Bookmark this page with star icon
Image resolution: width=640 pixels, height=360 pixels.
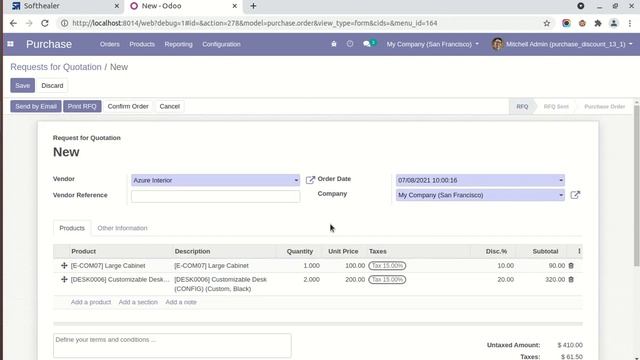(547, 23)
